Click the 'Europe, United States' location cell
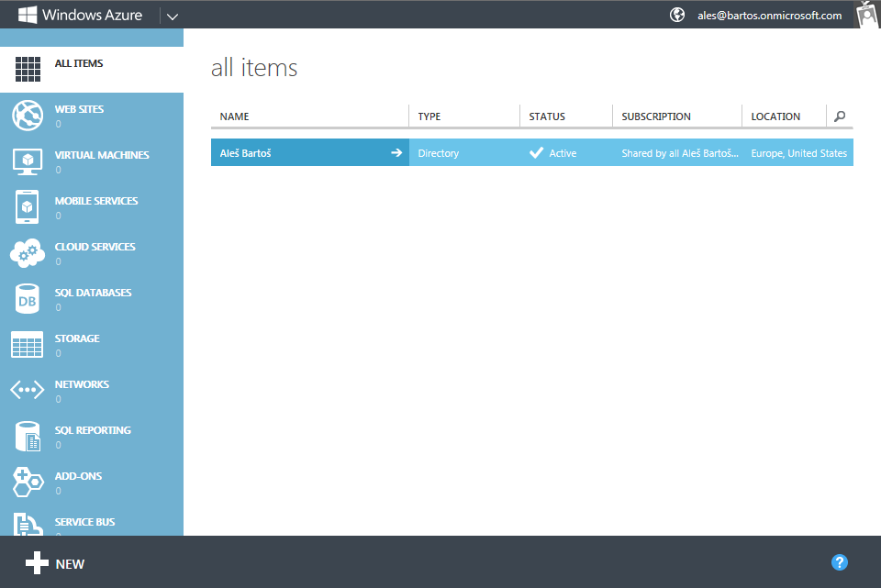The width and height of the screenshot is (881, 588). tap(799, 153)
